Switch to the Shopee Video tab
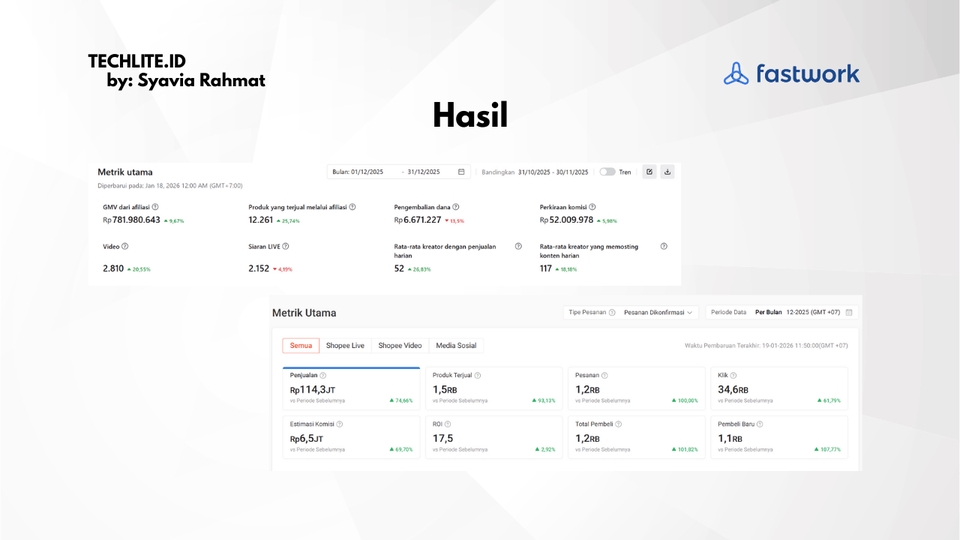This screenshot has height=540, width=960. click(x=400, y=346)
